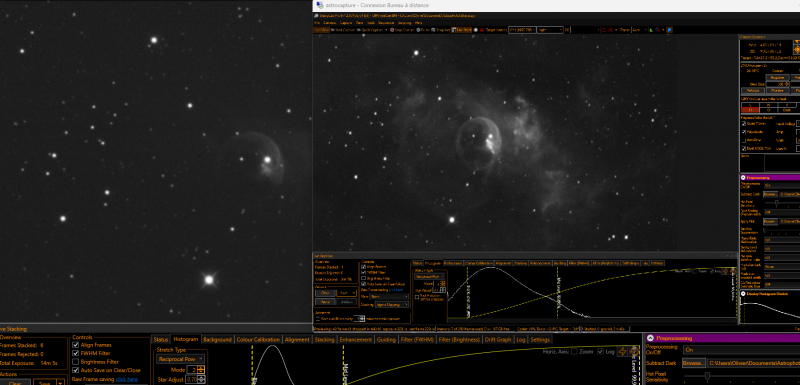Click the Hot Pixel Sensitivity slider handle
Screen dimensions: 800x385
point(707,376)
